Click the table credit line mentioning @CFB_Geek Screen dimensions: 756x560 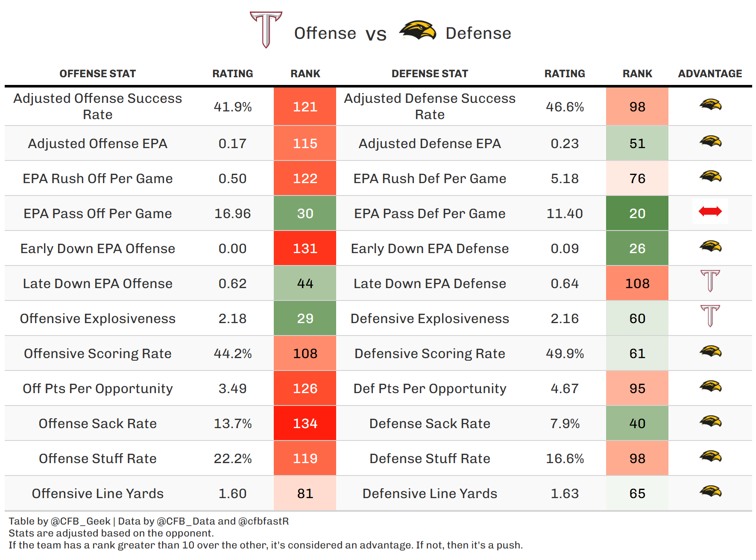[149, 521]
